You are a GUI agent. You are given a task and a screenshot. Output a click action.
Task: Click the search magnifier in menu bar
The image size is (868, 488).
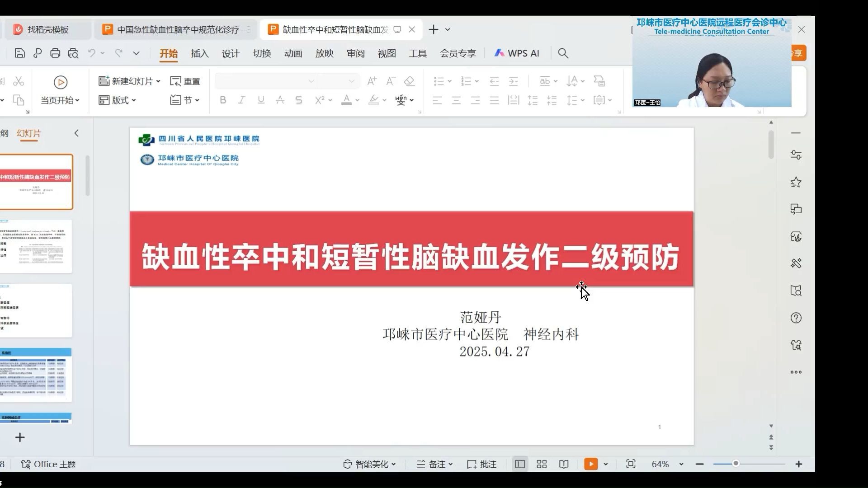click(x=563, y=53)
